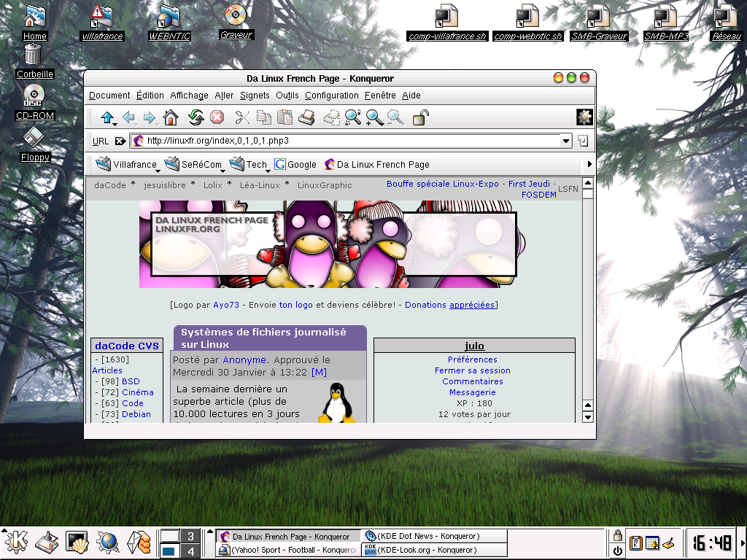Click the Google bookmark button

(x=295, y=164)
